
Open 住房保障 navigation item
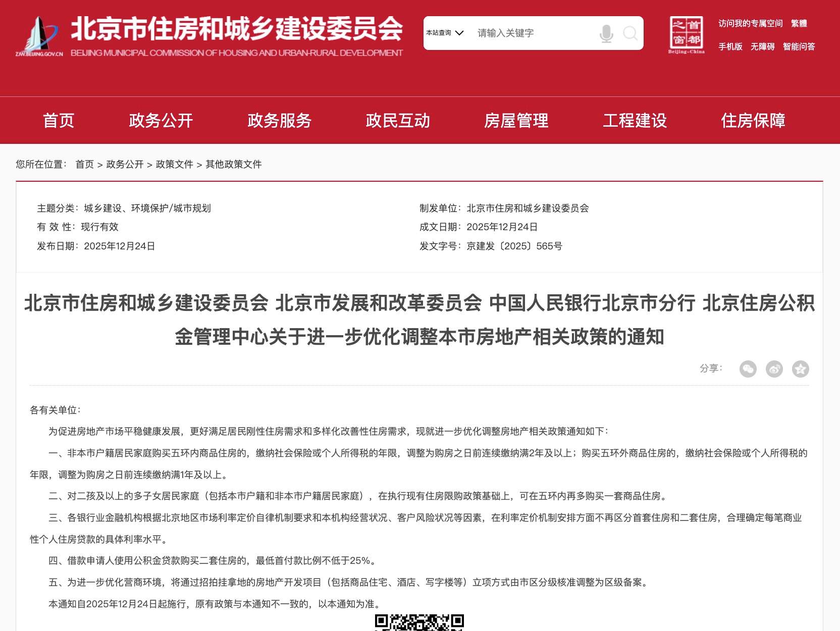click(753, 121)
